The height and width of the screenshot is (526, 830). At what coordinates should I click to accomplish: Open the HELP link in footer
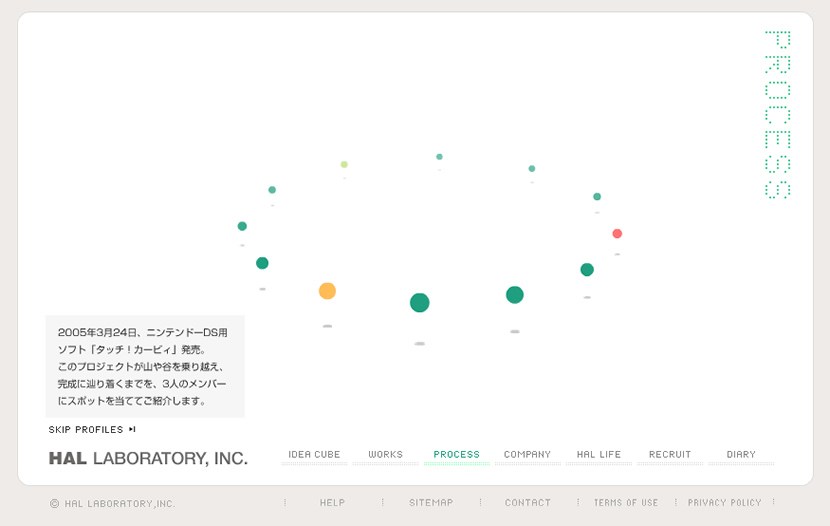point(332,503)
